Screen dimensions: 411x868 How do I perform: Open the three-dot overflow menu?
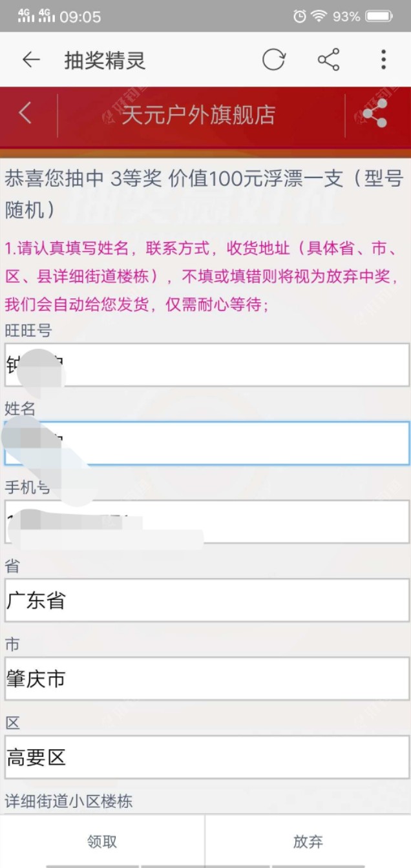(383, 60)
